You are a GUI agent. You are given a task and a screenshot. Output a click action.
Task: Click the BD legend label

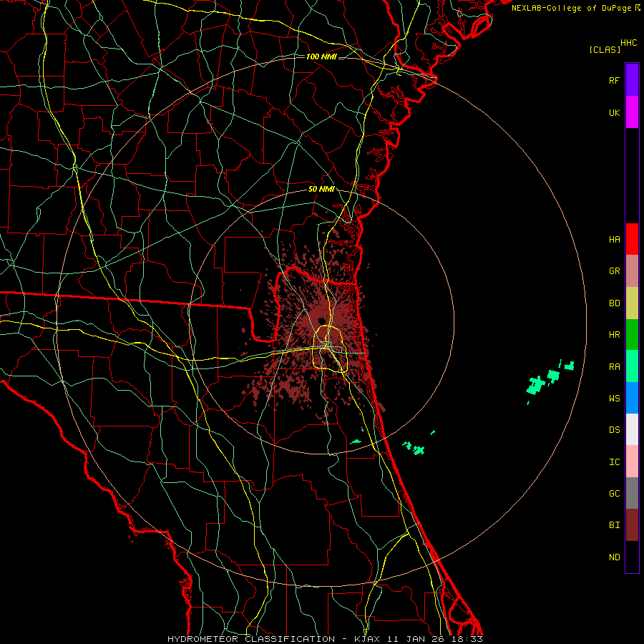(x=614, y=303)
